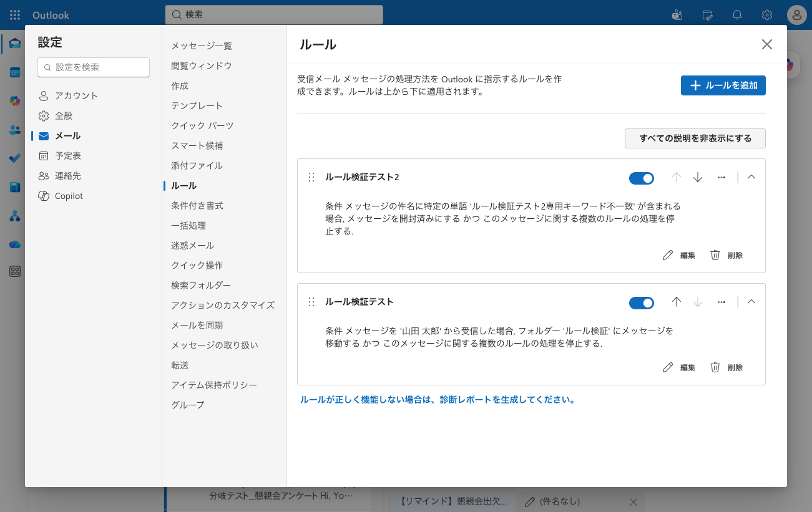Select メール settings category
The width and height of the screenshot is (812, 512).
[94, 136]
